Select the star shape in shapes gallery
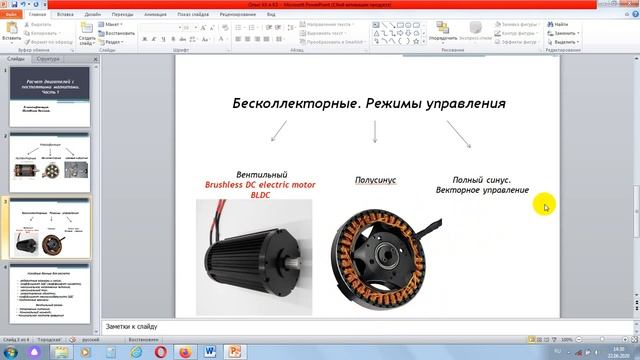Screen dimensions: 640x360 pos(416,42)
